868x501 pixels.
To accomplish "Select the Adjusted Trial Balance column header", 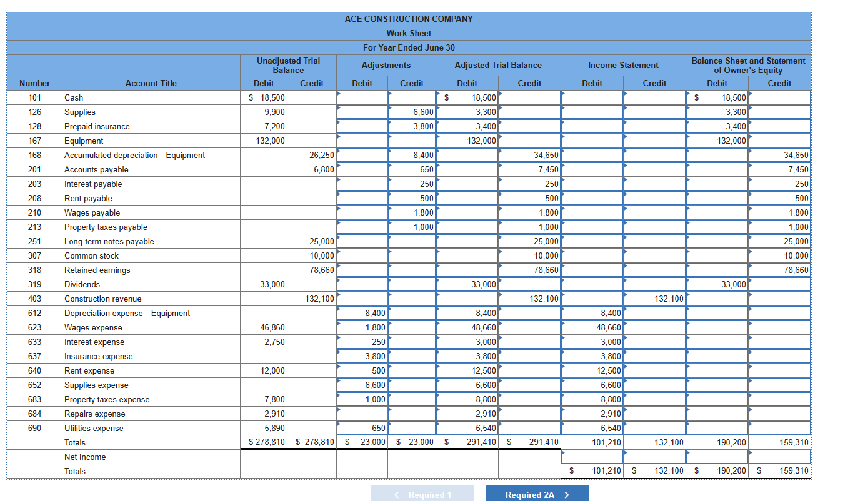I will 498,65.
